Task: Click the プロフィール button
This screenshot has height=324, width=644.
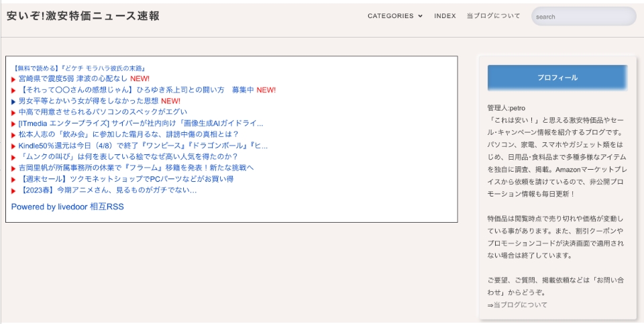Action: pyautogui.click(x=557, y=78)
